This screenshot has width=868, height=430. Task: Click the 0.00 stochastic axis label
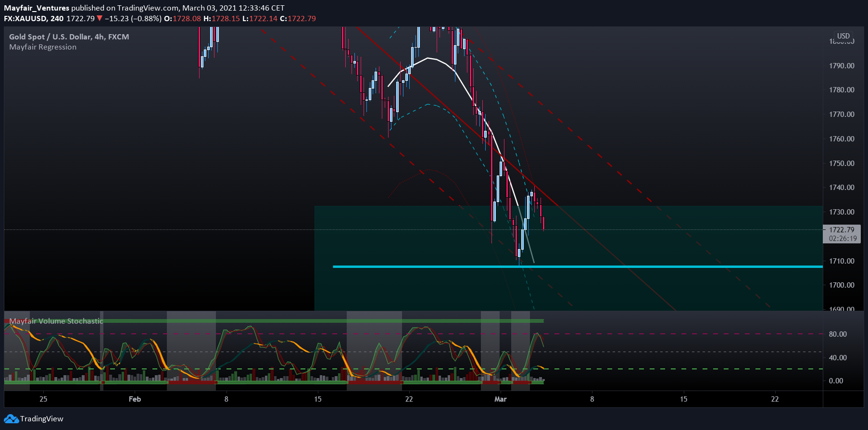click(836, 381)
